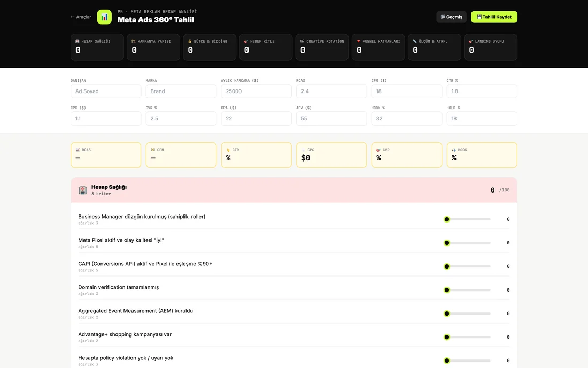This screenshot has height=368, width=588.
Task: Open the Geçmiş history
Action: (x=452, y=17)
